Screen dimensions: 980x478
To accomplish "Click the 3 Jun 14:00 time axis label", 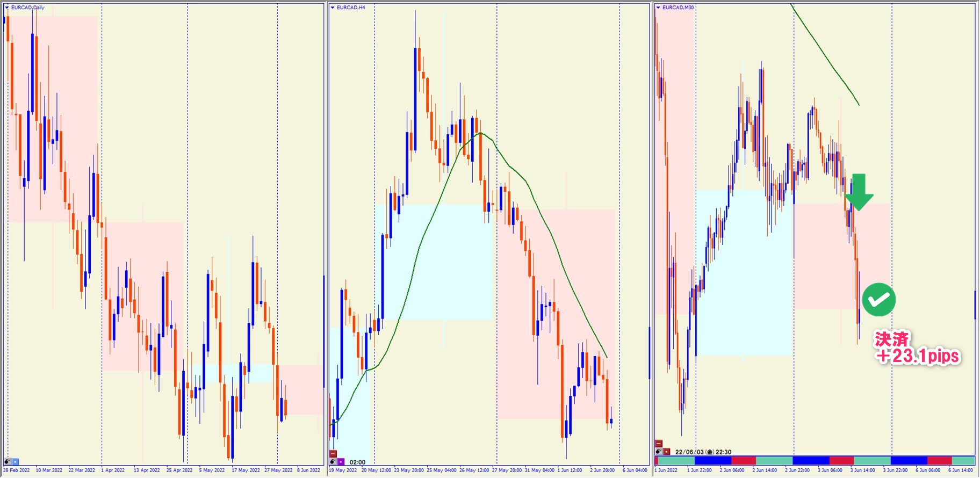I will pyautogui.click(x=863, y=470).
